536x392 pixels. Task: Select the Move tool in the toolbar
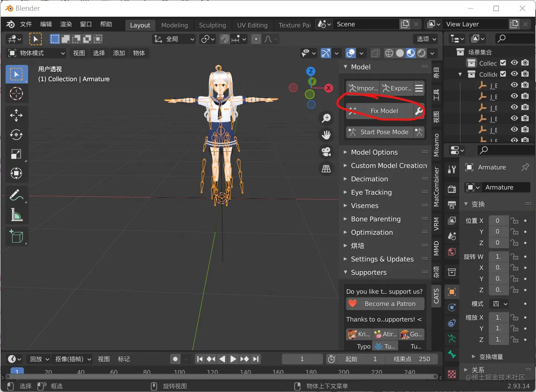(x=16, y=115)
